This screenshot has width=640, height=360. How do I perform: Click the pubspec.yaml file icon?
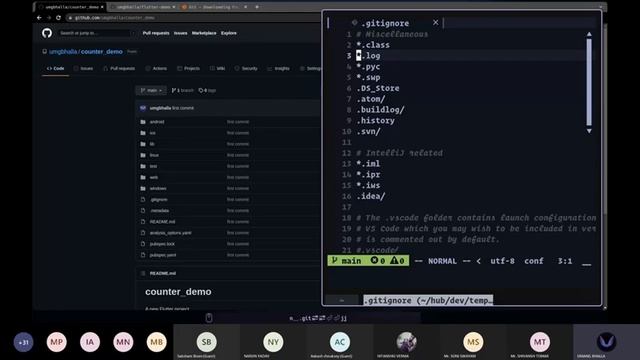143,255
